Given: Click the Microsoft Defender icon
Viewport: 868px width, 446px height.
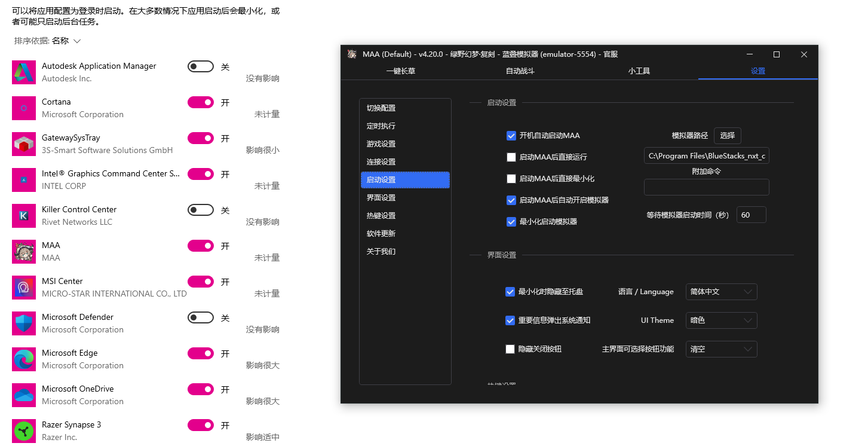Looking at the screenshot, I should point(23,323).
